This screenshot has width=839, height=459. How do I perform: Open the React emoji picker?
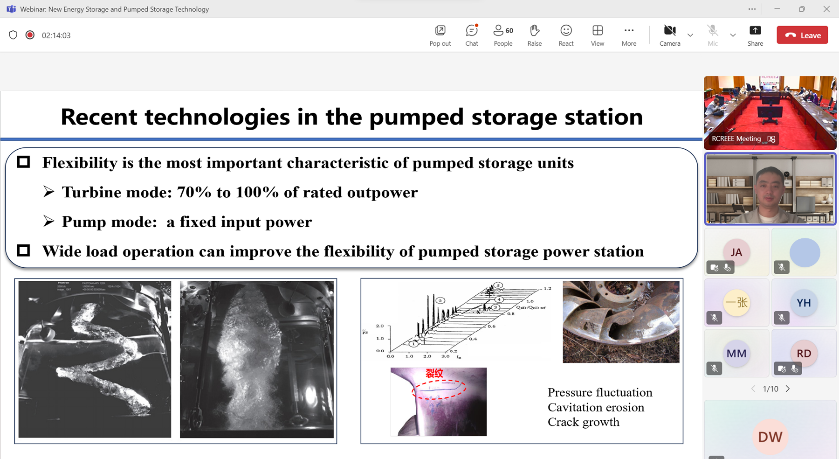[x=566, y=34]
